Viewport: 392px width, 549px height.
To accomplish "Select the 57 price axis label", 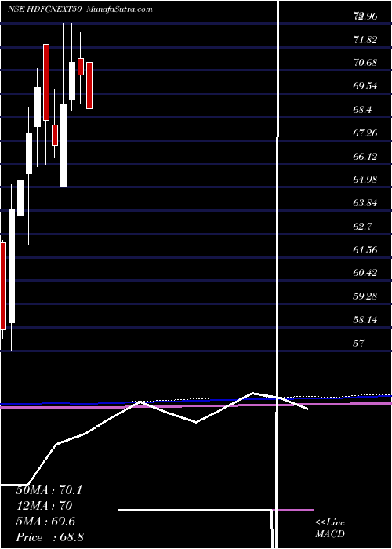I will pos(359,343).
